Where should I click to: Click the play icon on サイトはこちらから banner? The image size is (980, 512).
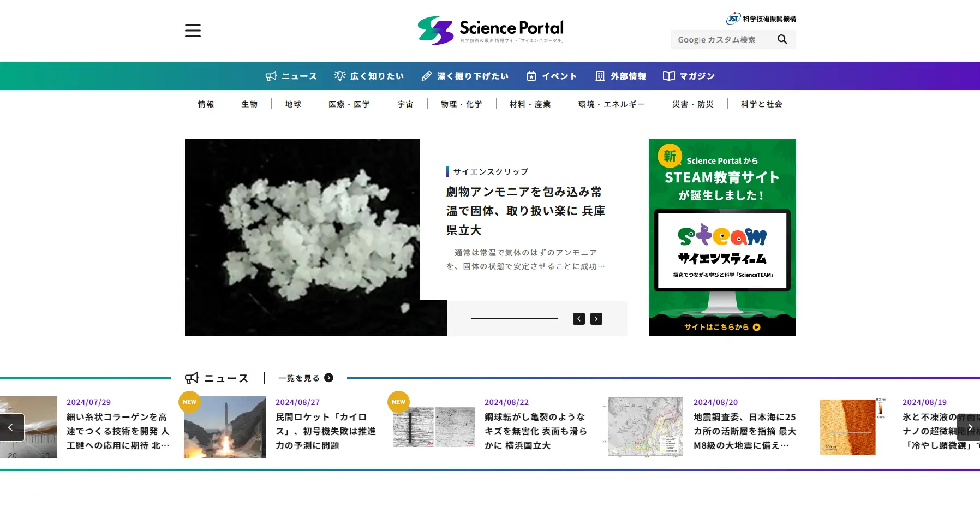click(756, 328)
